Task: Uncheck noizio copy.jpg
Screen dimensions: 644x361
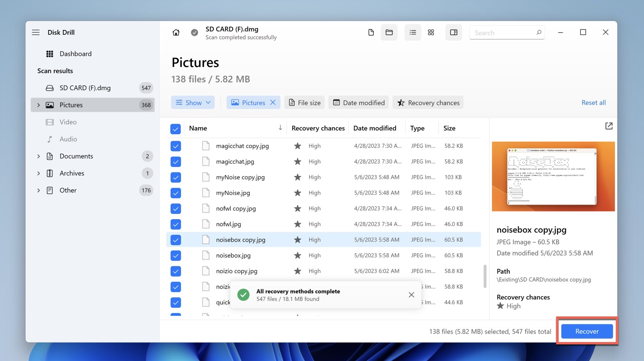Action: [x=176, y=271]
